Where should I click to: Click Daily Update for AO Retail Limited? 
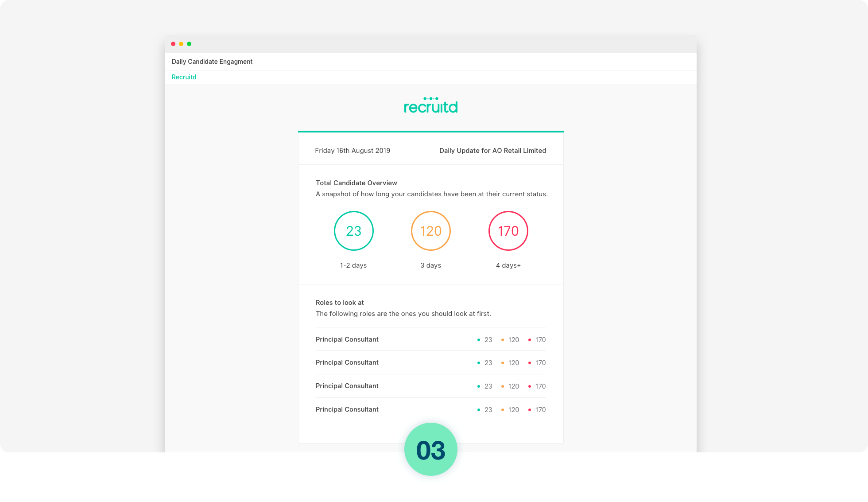click(x=492, y=151)
